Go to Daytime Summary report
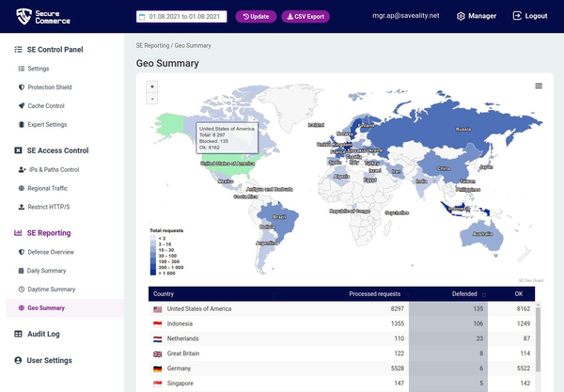564x392 pixels. click(51, 290)
